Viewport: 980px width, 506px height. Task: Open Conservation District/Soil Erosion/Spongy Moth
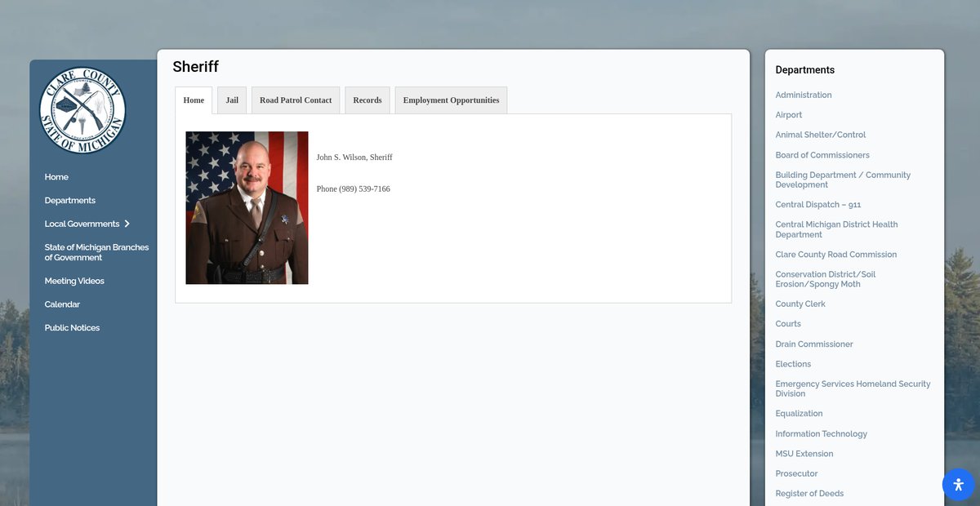(x=826, y=279)
